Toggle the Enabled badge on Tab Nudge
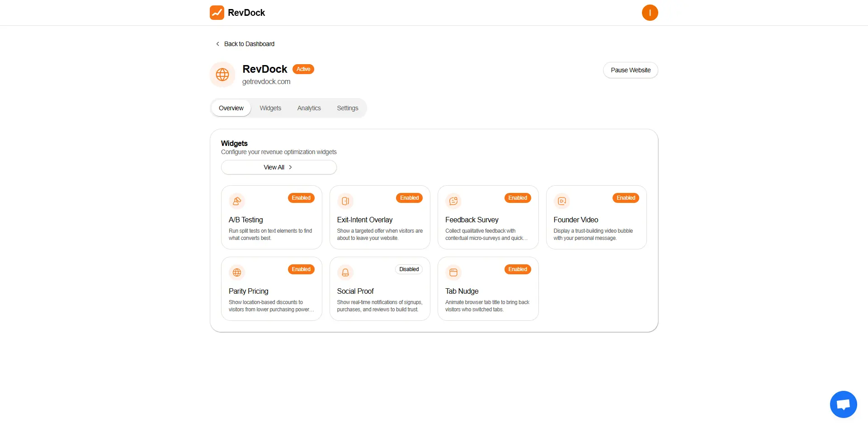 tap(518, 269)
